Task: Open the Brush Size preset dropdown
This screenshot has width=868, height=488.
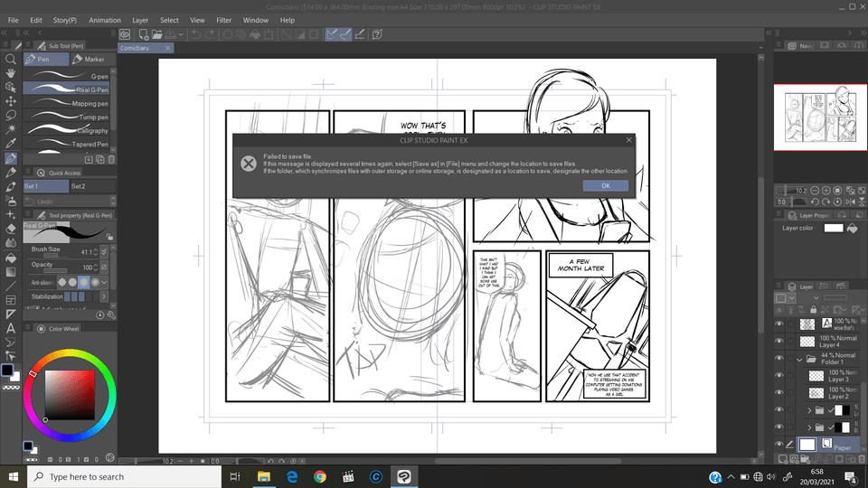Action: [103, 252]
